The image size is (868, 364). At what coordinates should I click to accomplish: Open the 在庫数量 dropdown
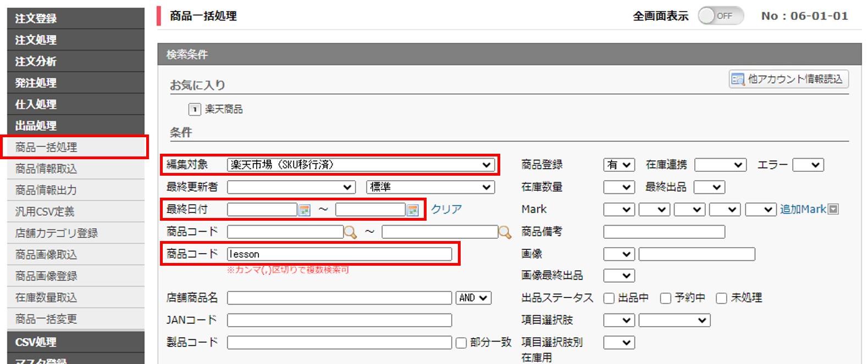click(x=619, y=187)
